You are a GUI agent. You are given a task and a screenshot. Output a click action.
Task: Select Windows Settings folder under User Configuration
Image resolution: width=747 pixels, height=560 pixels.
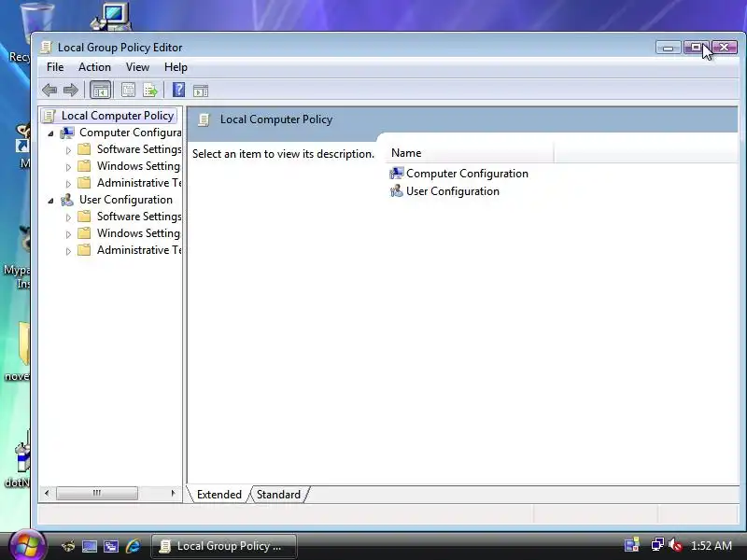coord(138,233)
